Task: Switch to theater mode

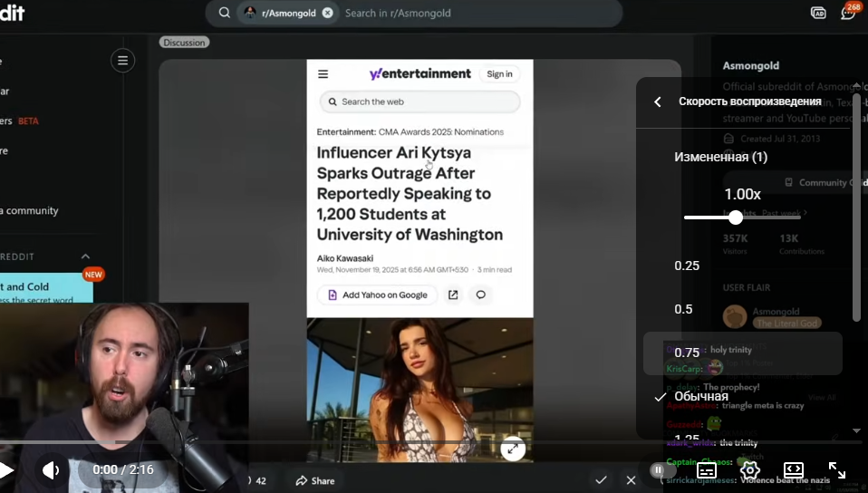Action: coord(794,469)
